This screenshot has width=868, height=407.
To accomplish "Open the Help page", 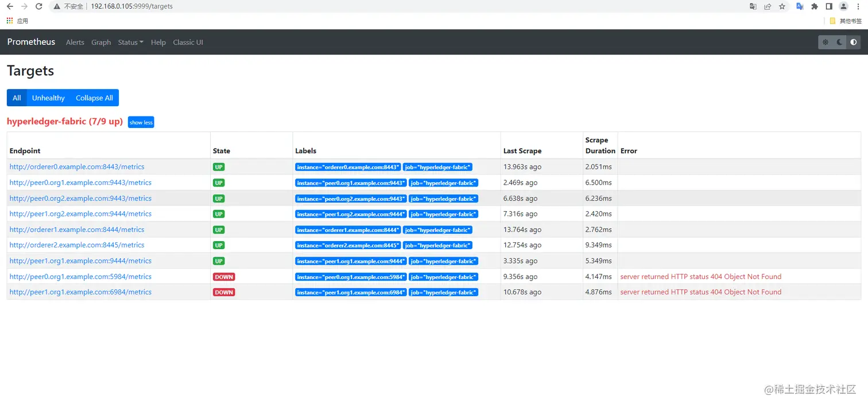I will [158, 42].
